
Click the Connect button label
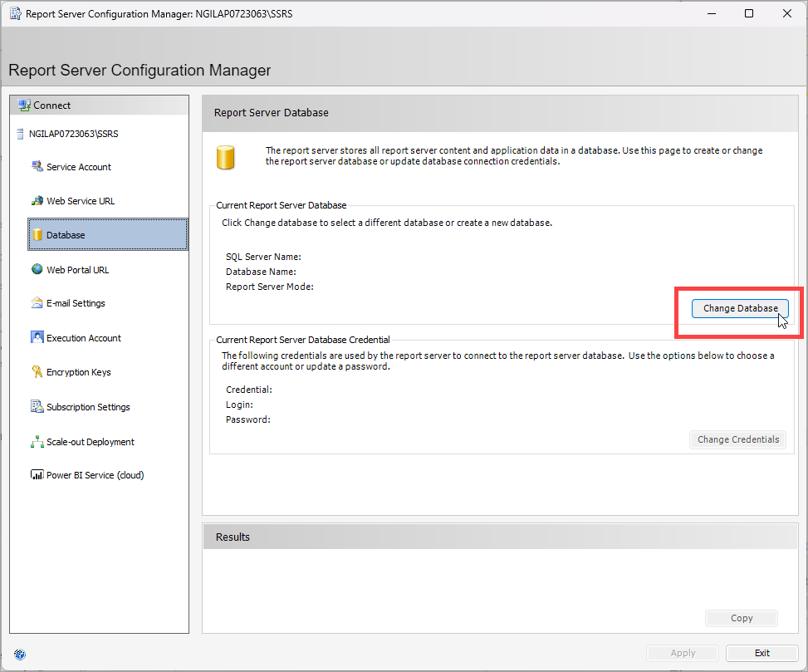(x=52, y=105)
